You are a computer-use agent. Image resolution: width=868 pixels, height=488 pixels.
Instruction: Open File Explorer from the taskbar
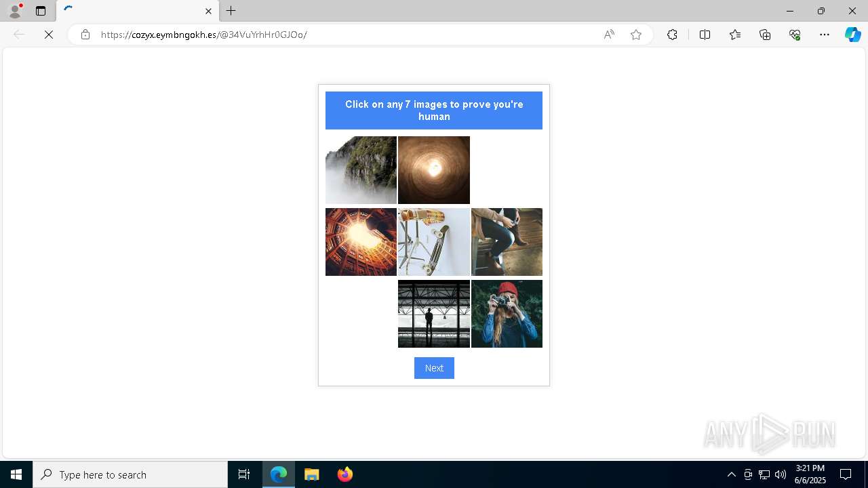point(312,474)
